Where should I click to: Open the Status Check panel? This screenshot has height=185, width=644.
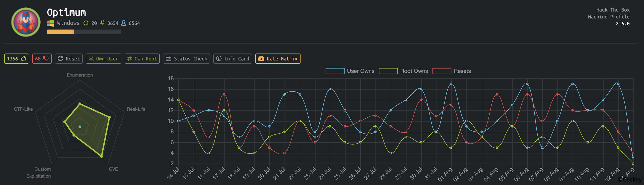click(186, 59)
